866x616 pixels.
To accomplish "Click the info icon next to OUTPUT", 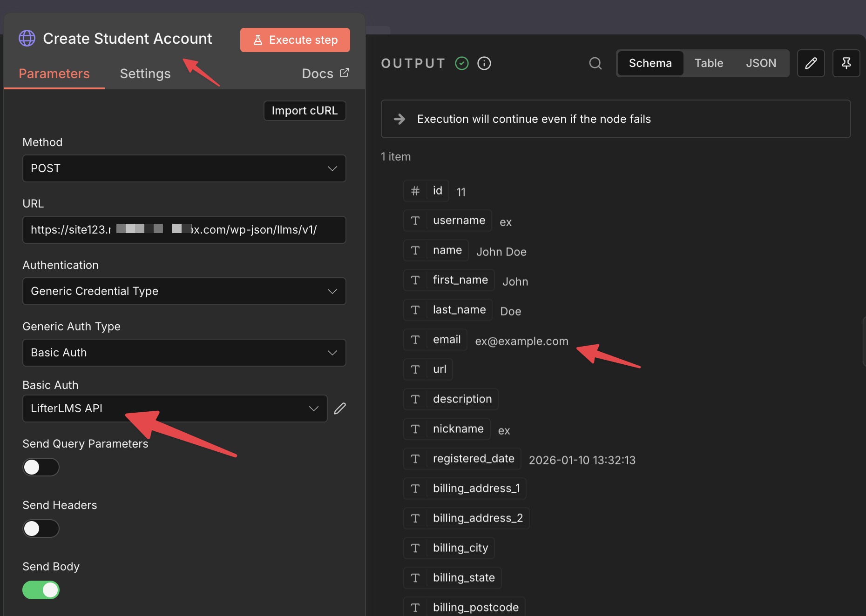I will 484,63.
